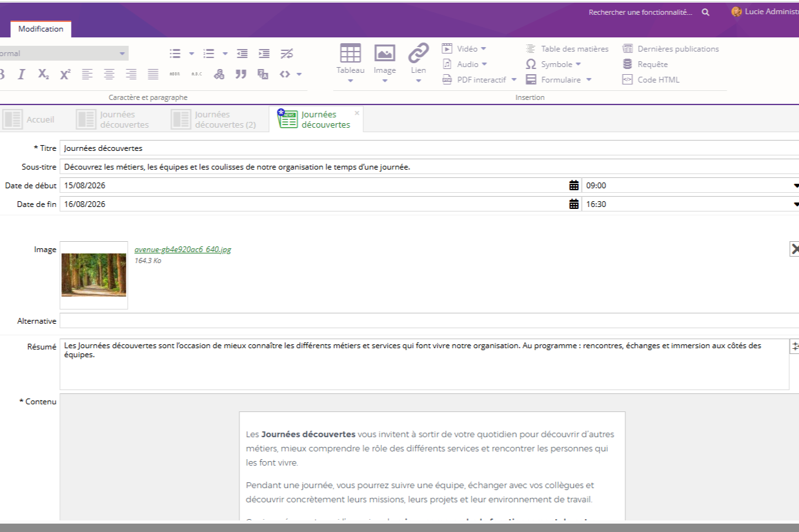The height and width of the screenshot is (532, 799).
Task: Apply subscript formatting
Action: (x=43, y=75)
